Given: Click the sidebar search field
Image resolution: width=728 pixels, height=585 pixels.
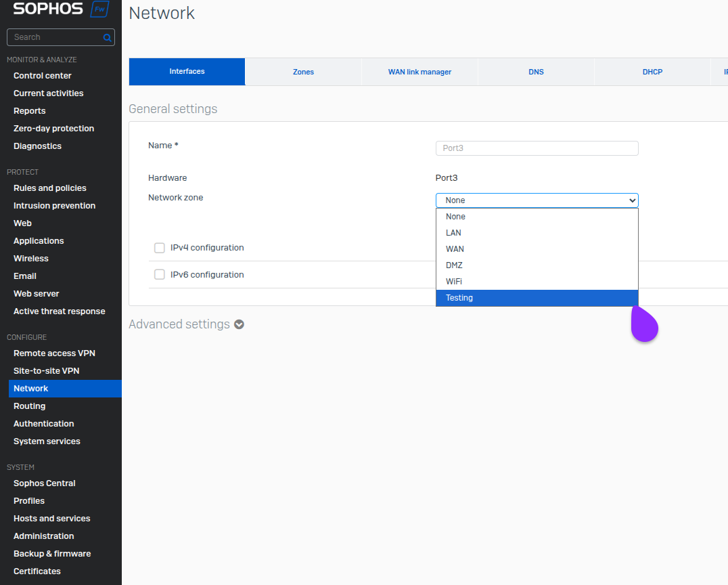Looking at the screenshot, I should 54,38.
